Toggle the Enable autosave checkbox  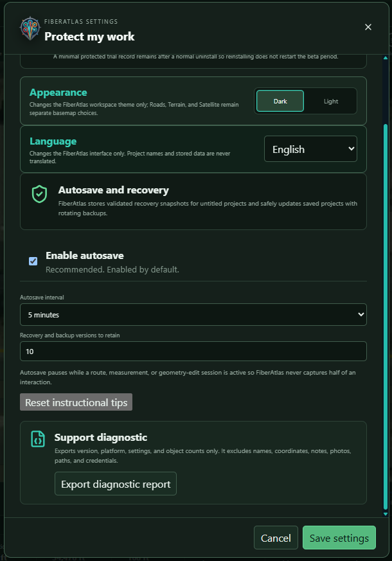tap(33, 261)
